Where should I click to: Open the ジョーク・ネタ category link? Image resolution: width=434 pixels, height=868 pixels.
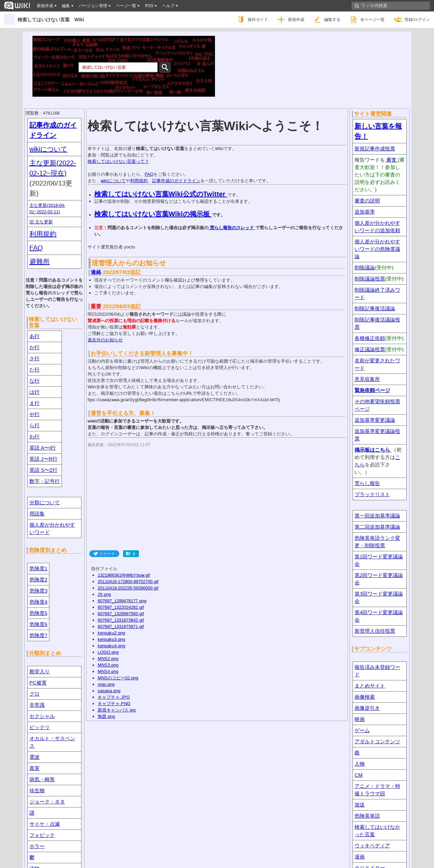coord(47,802)
